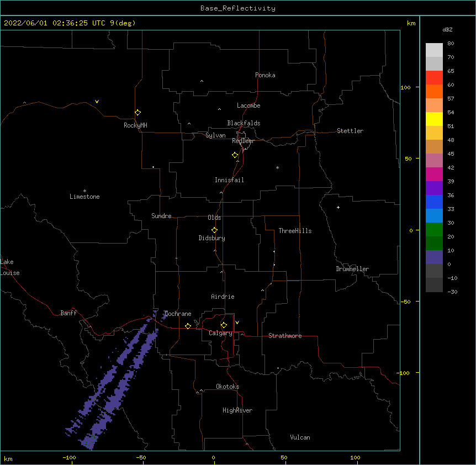Click the RockyMH label
Screen dimensions: 476x465
[x=135, y=125]
